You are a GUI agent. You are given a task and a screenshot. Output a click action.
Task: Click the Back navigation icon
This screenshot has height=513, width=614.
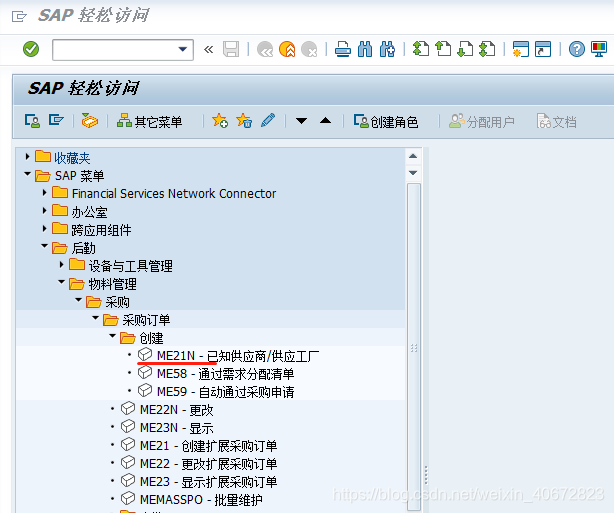pos(265,49)
